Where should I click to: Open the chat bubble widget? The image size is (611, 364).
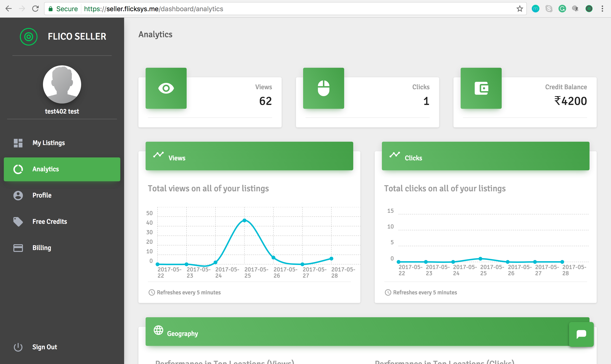(x=581, y=334)
